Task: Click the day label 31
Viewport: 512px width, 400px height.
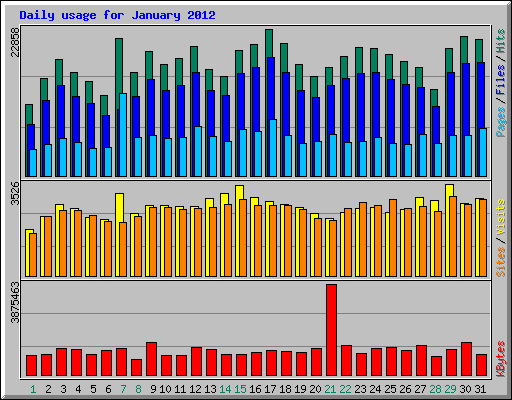Action: 480,389
